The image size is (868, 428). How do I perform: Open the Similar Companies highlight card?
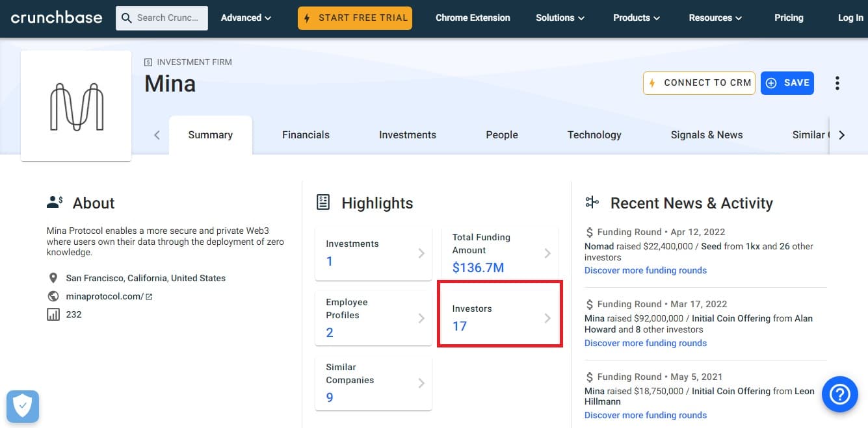pos(373,383)
